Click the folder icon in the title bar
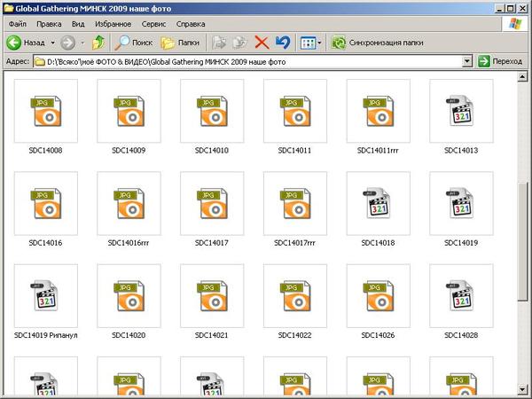532x399 pixels. (9, 8)
